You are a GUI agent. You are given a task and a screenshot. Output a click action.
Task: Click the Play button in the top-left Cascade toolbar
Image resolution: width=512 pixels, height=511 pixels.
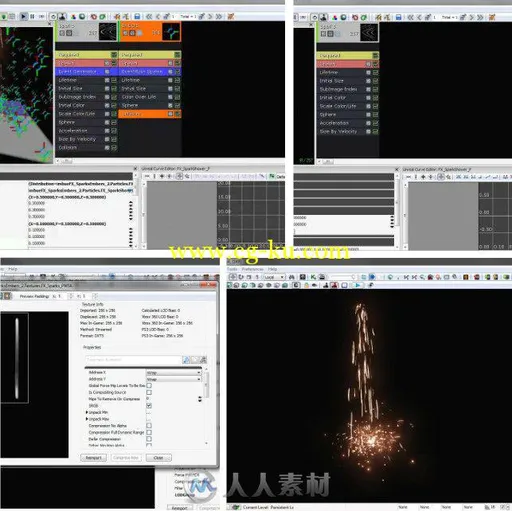(23, 16)
